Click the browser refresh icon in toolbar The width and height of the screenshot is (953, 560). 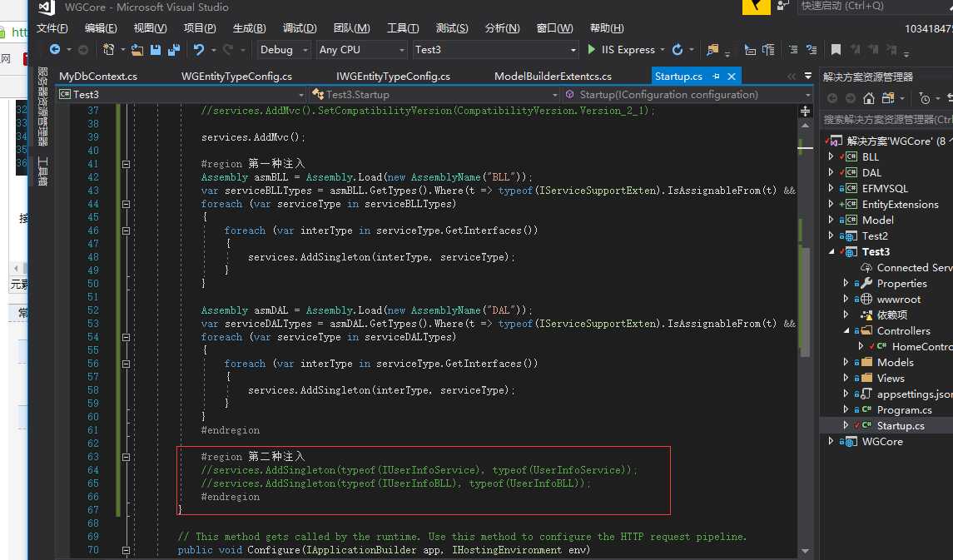pos(678,50)
